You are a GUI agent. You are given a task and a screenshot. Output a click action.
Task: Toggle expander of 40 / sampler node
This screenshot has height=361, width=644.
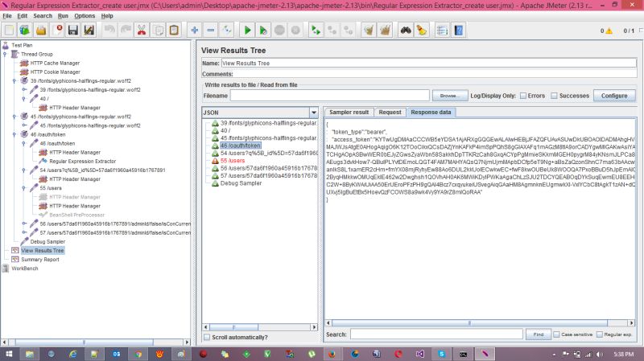point(24,98)
